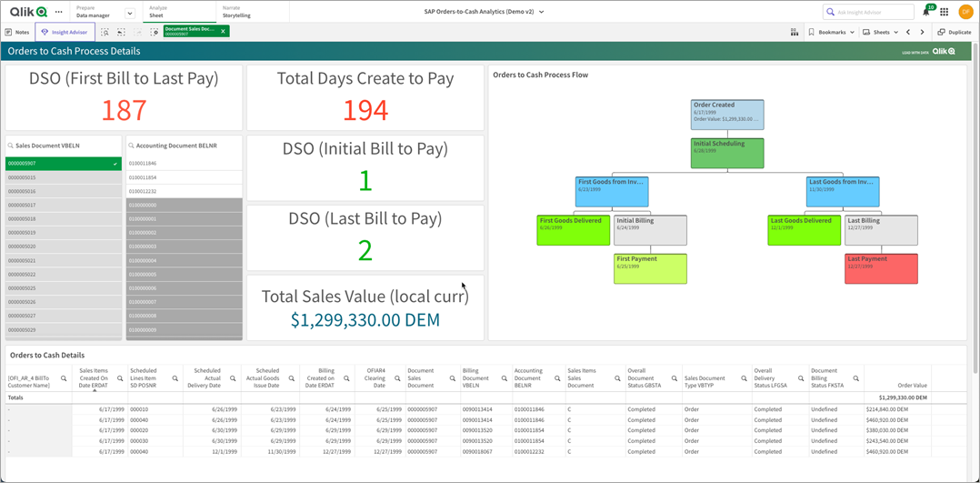
Task: Open the app launcher grid icon
Action: click(x=945, y=12)
